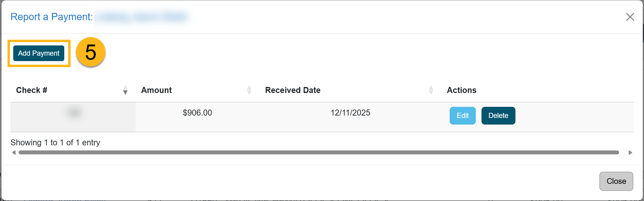Select the Received Date column header label
This screenshot has width=644, height=201.
tap(293, 90)
